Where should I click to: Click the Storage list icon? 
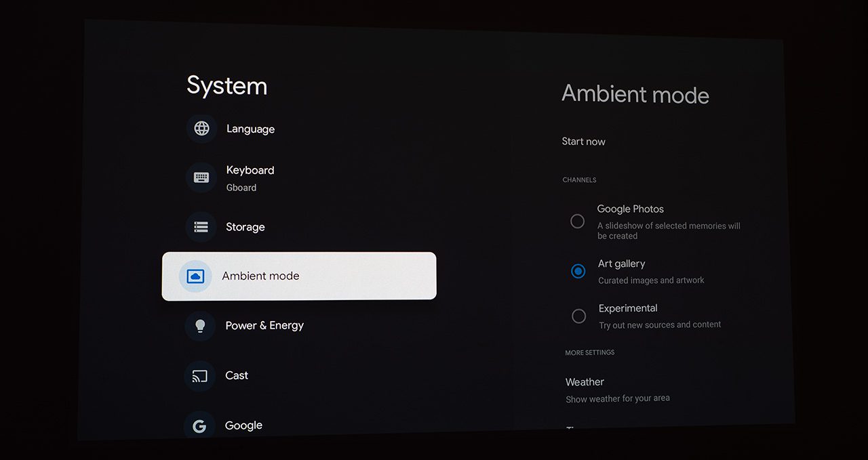tap(201, 227)
